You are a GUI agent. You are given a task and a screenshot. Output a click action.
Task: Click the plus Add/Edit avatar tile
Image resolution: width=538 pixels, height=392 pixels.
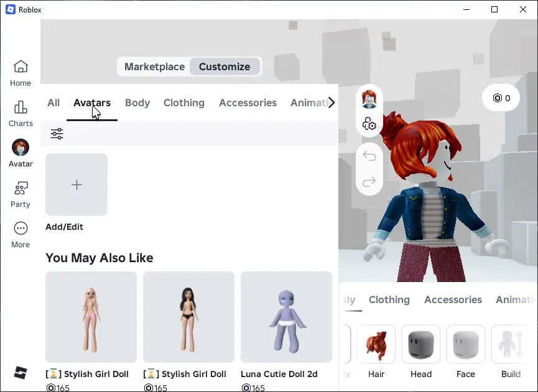tap(77, 185)
